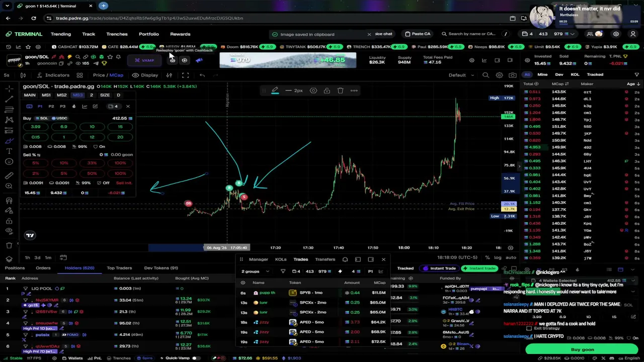Click the megaphone icon beside VAMP
The height and width of the screenshot is (362, 644).
[199, 60]
